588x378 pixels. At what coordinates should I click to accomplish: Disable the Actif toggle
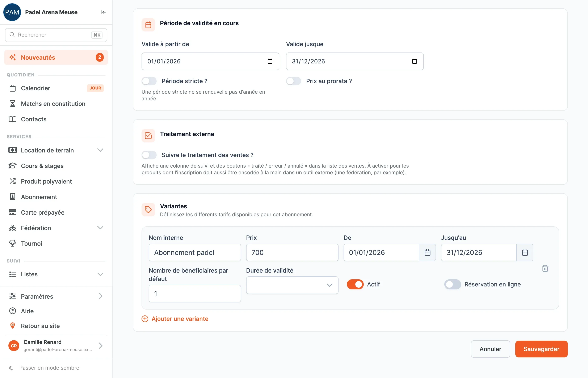pos(355,284)
